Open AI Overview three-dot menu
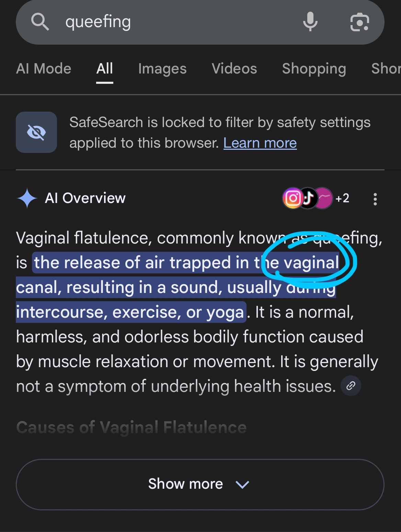The width and height of the screenshot is (401, 532). 375,199
